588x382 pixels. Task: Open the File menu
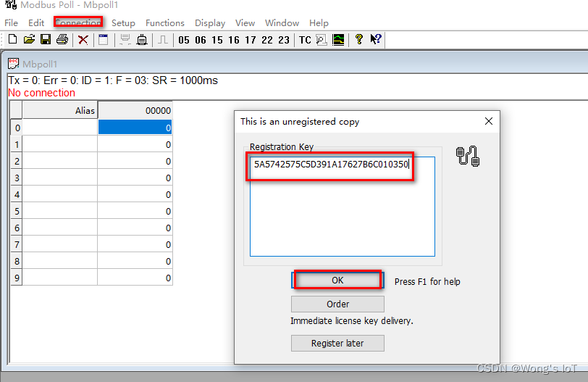pyautogui.click(x=12, y=23)
